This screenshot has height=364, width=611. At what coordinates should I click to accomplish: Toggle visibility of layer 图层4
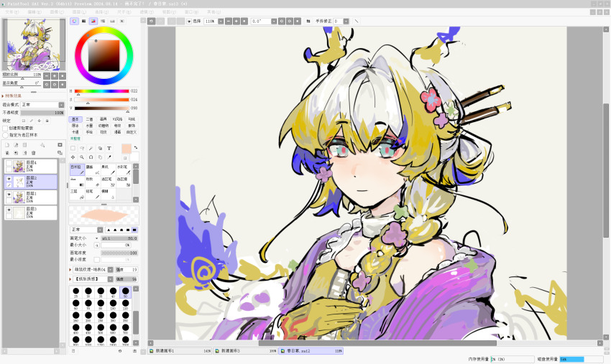[9, 163]
